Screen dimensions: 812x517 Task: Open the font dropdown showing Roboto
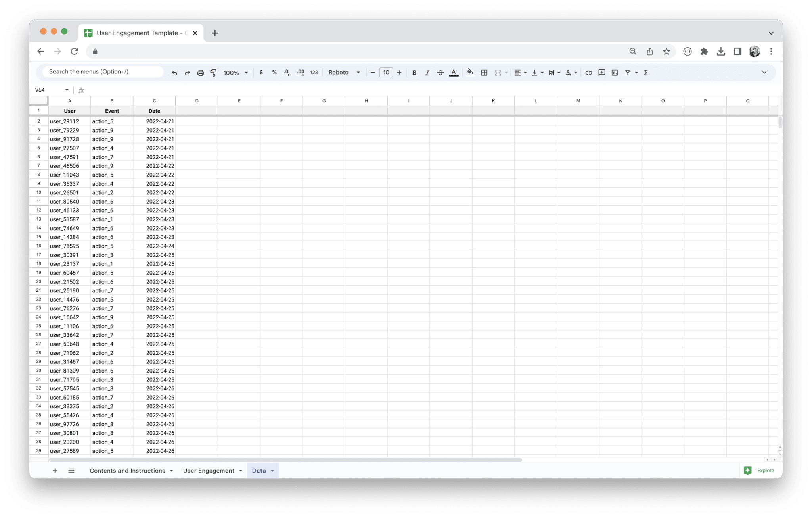(x=343, y=73)
